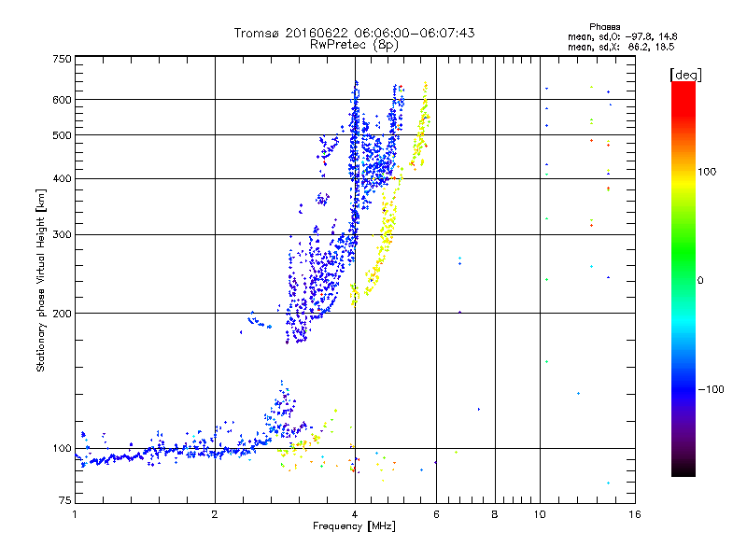
Task: Click the 'mean, sd,X: 86.2, 18.5' line
Action: tap(621, 47)
